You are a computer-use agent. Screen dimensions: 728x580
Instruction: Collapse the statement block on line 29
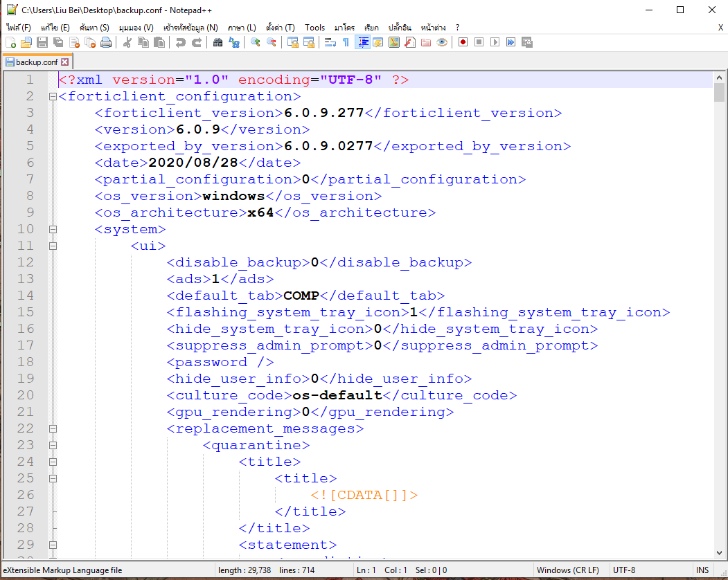pyautogui.click(x=53, y=545)
